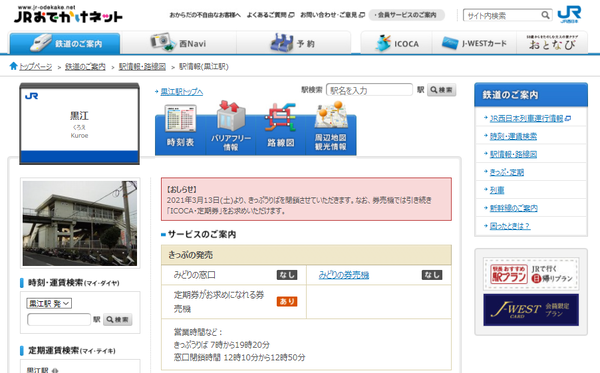The height and width of the screenshot is (373, 600).
Task: Click the 鉄道のご案内 sidebar header
Action: click(531, 94)
